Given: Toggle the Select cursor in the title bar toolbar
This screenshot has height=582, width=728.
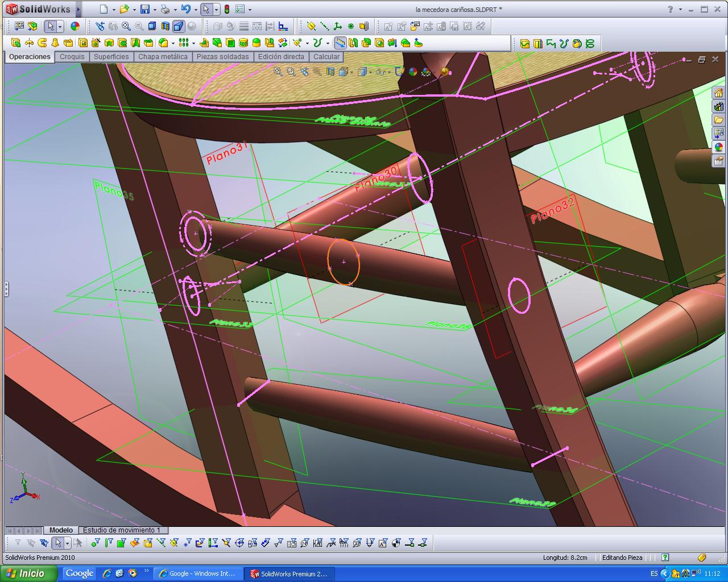Looking at the screenshot, I should (x=206, y=9).
